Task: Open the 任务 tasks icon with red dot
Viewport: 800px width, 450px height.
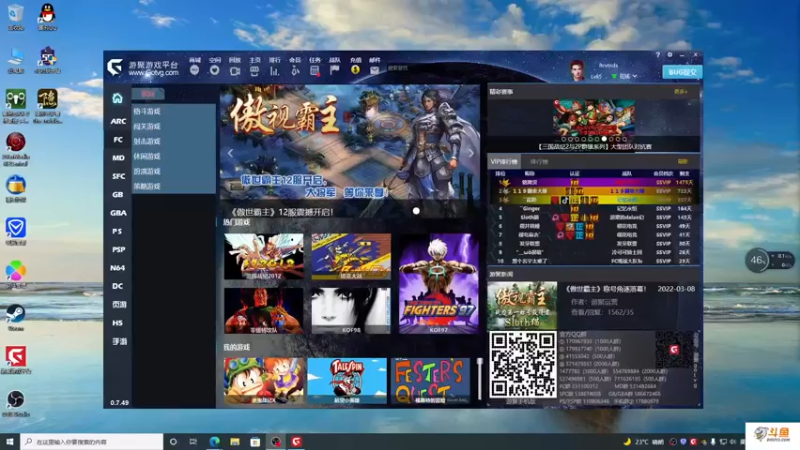Action: pyautogui.click(x=315, y=71)
